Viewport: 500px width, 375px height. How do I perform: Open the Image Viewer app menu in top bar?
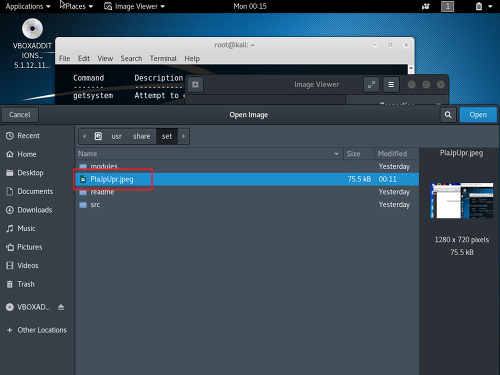[x=135, y=6]
